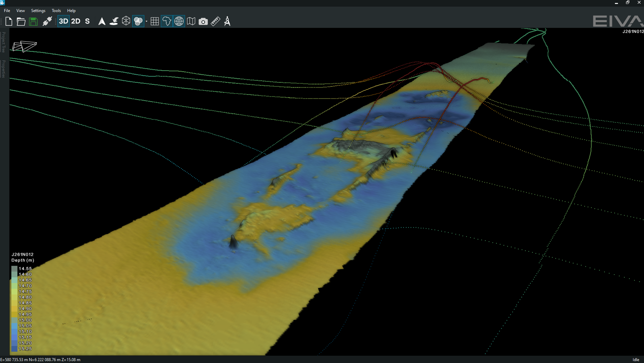Click the compass divider tool icon
Image resolution: width=644 pixels, height=363 pixels.
[x=227, y=21]
